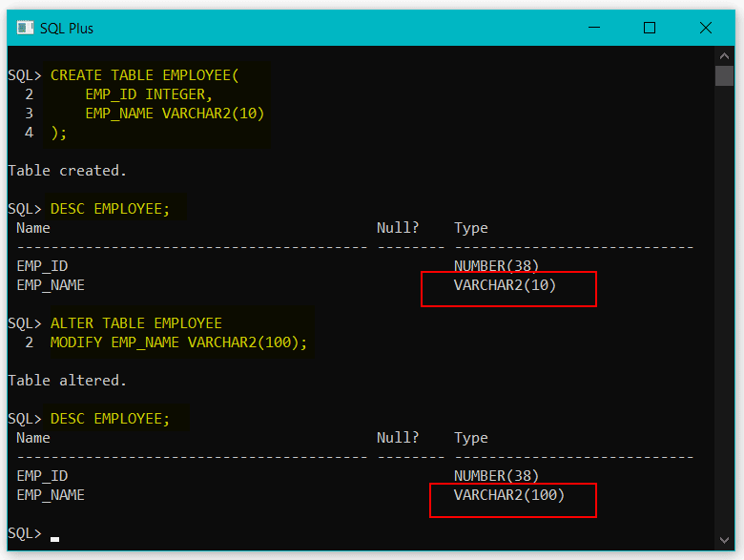Click the first EMP_ID row name
Viewport: 744px width, 560px height.
42,266
